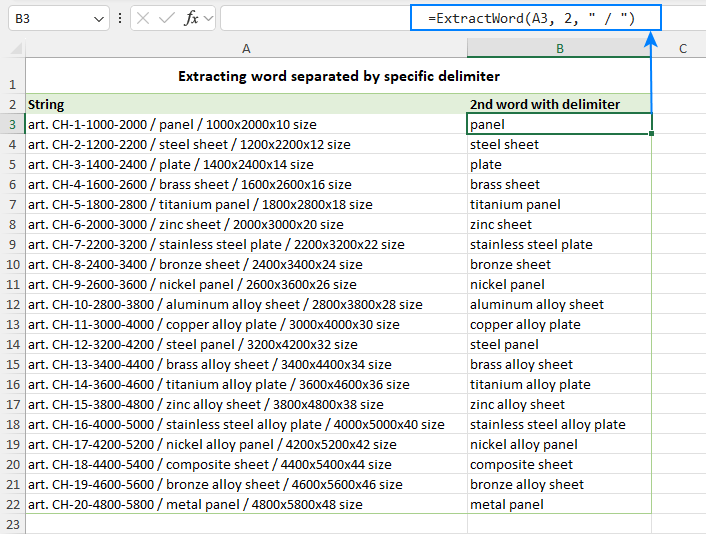Expand the dropdown arrow beside fx
Screen dimensions: 706x534
208,18
